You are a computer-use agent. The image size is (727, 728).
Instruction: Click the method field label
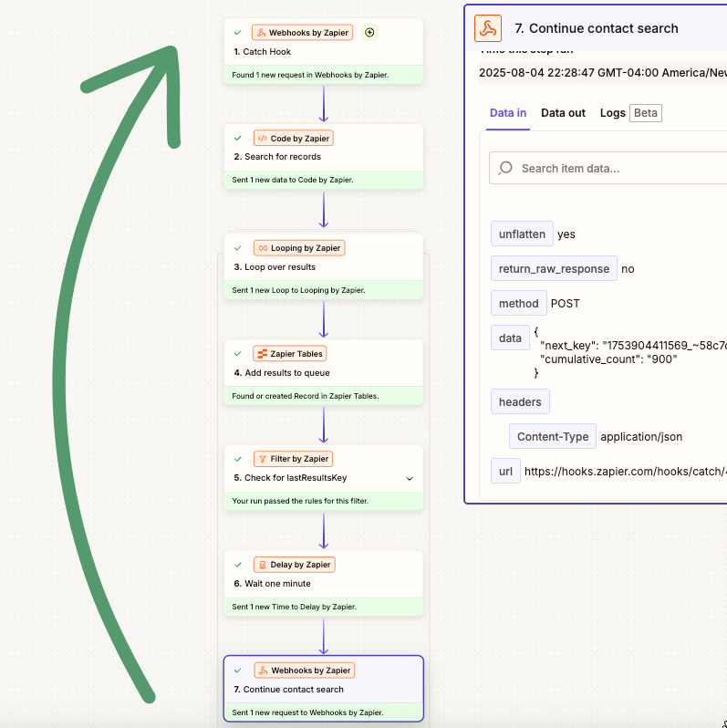click(518, 304)
